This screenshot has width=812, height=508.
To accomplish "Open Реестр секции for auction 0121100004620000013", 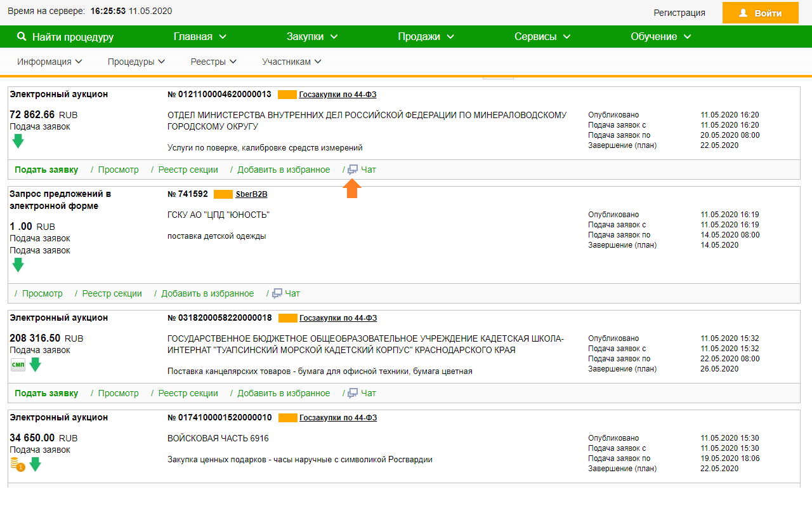I will 188,170.
